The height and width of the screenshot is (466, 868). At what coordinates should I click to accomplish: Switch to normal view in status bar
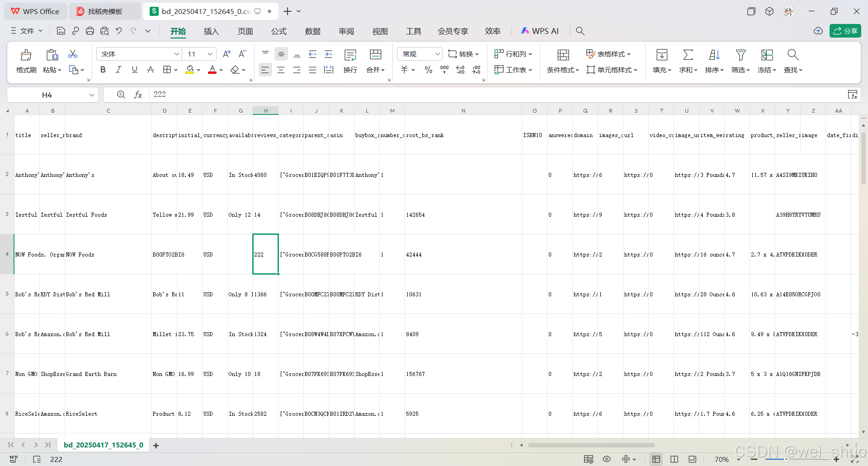pyautogui.click(x=656, y=459)
